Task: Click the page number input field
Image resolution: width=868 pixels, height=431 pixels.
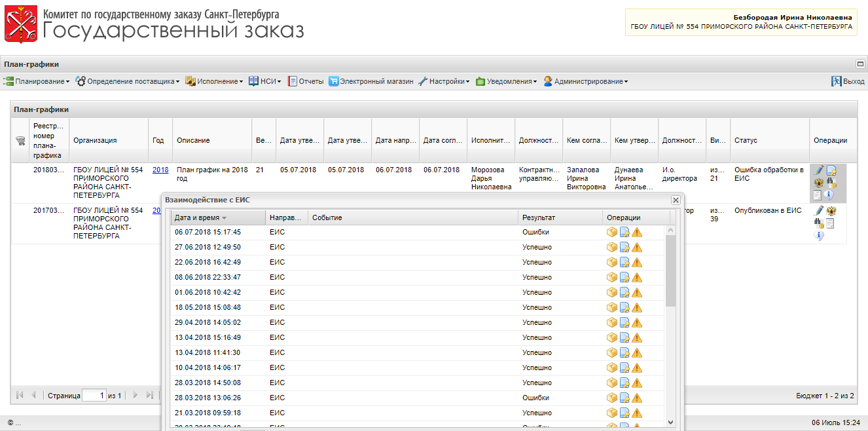Action: tap(94, 396)
